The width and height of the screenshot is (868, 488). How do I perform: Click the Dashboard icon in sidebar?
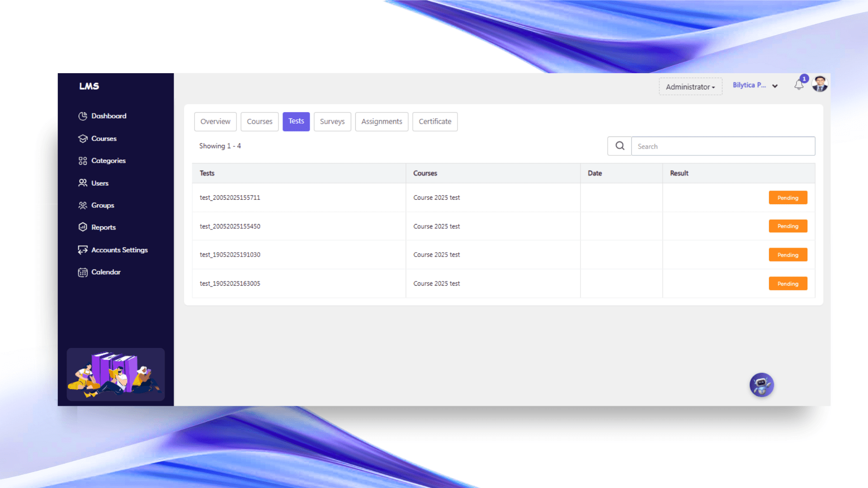(x=83, y=116)
